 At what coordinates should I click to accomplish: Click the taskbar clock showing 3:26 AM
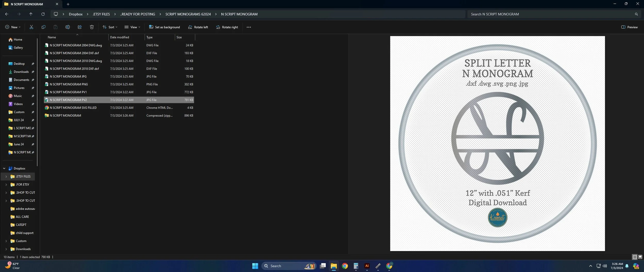pyautogui.click(x=617, y=266)
